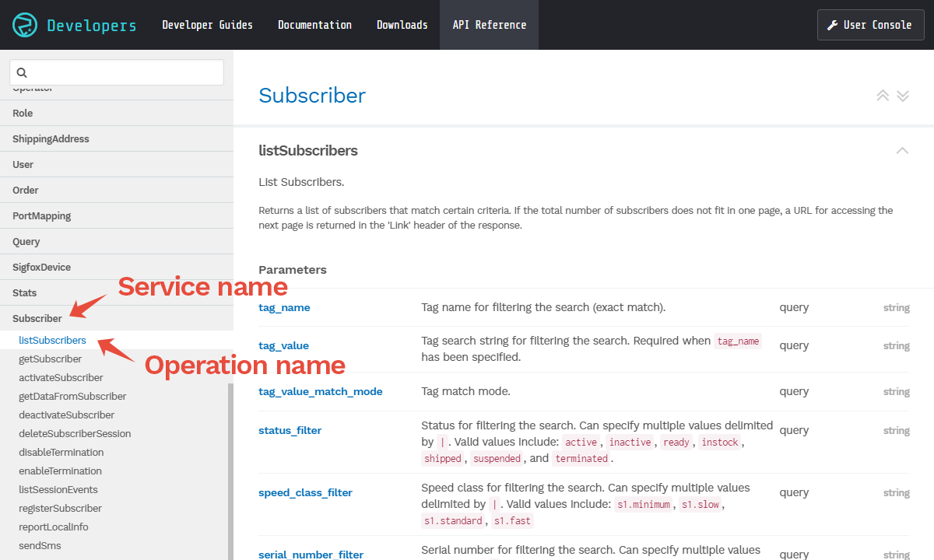Click the upward double-chevron beside Subscriber heading
Screen dimensions: 934x560
pos(883,95)
